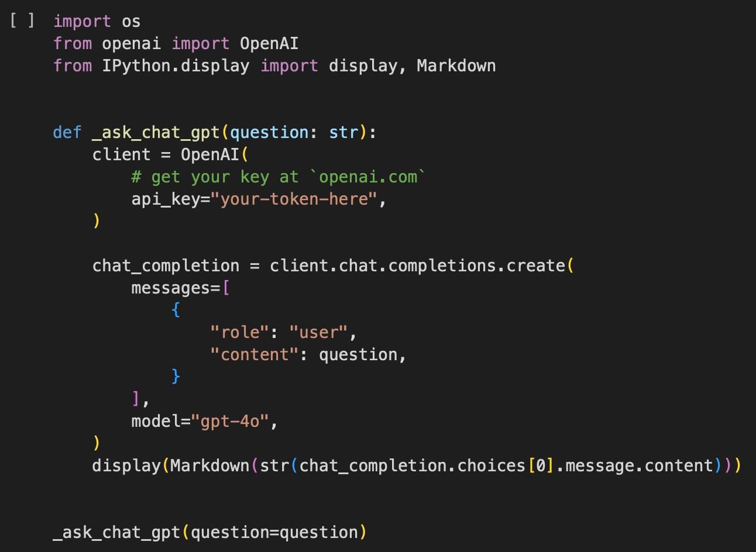This screenshot has width=756, height=552.
Task: Click 'messages=[' parameter
Action: point(180,288)
